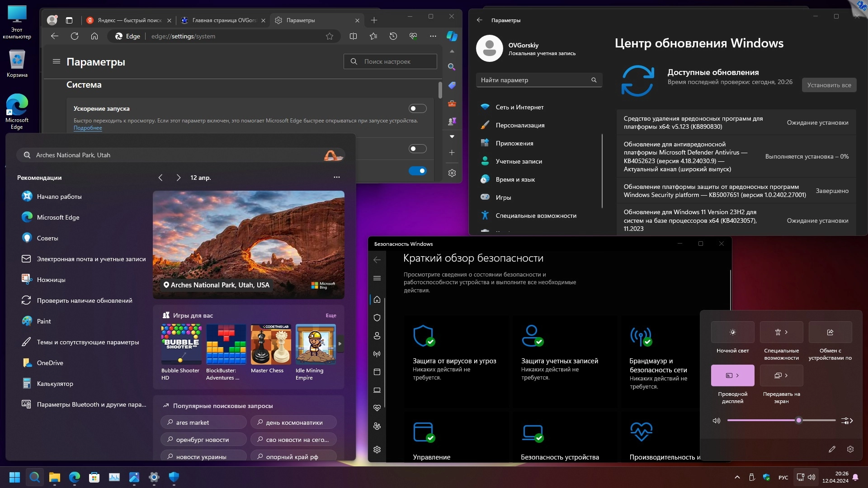The image size is (868, 488).
Task: Click Edge sidebar shopping tag icon
Action: pos(452,85)
